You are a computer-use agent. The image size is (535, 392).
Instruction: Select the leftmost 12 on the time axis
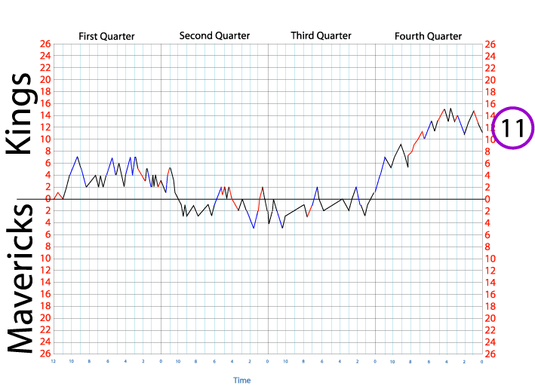(x=53, y=362)
